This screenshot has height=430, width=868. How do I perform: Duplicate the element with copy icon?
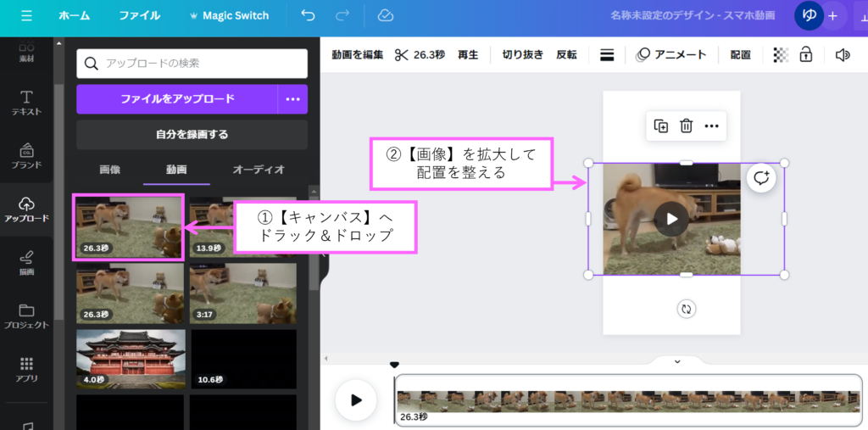(x=661, y=126)
